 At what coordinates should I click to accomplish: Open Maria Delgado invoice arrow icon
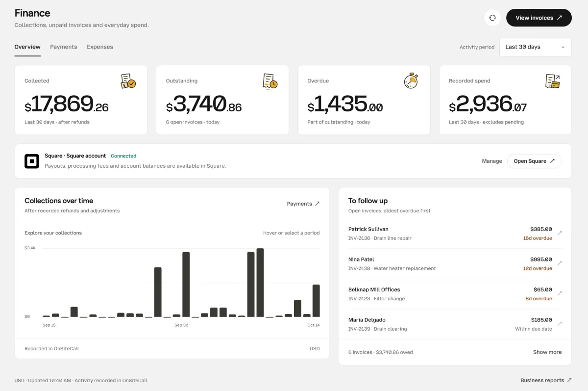click(560, 324)
